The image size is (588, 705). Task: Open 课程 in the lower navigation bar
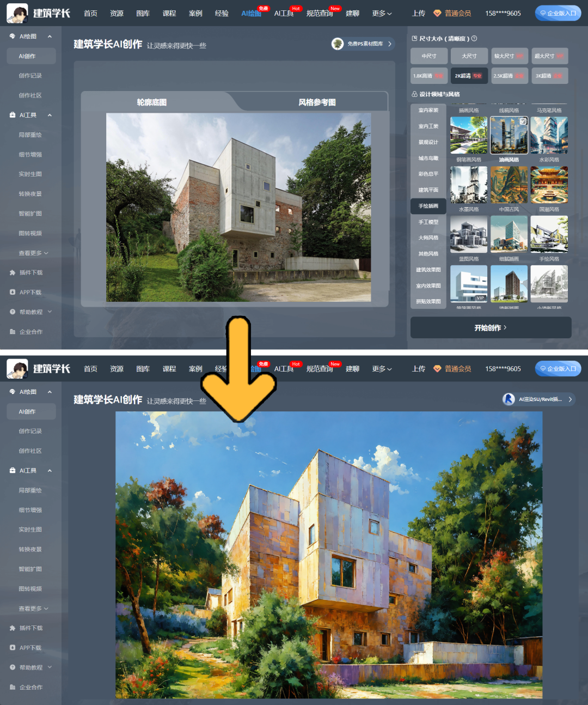(169, 369)
